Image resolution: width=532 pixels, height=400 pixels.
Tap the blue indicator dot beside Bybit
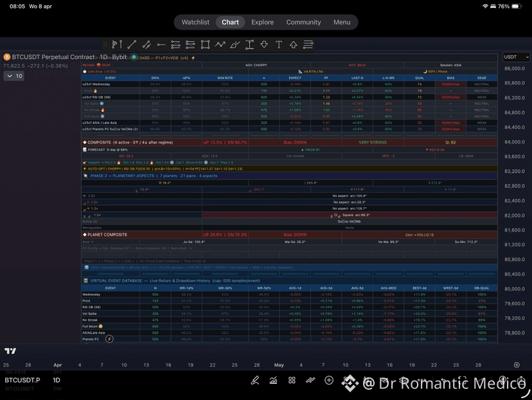(x=134, y=57)
